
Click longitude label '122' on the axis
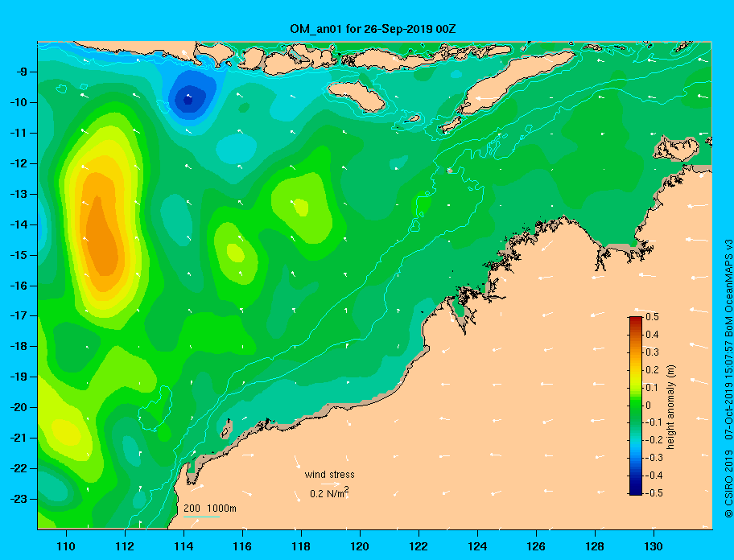[419, 546]
